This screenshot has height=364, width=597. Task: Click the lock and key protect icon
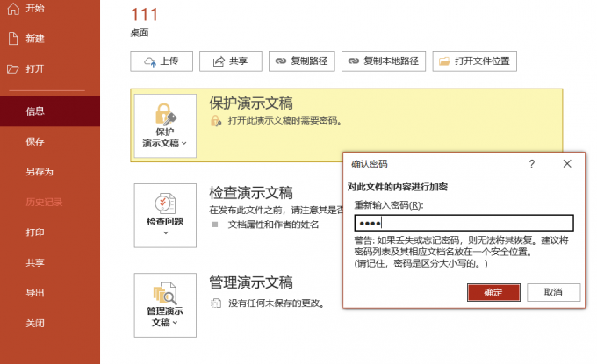(166, 114)
